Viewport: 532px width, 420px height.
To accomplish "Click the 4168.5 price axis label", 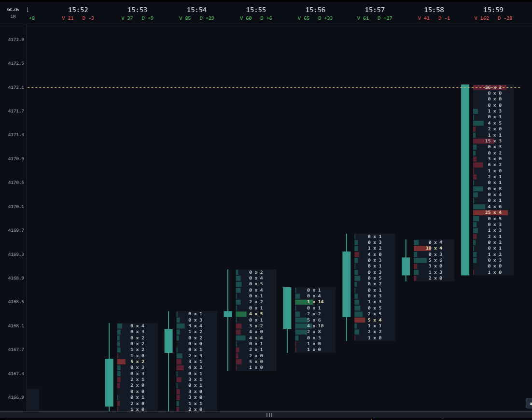I will (16, 302).
